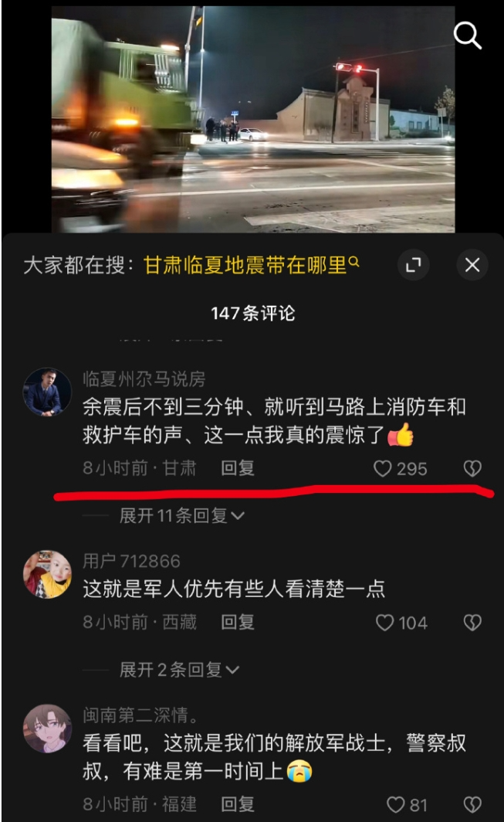Dislike the 闽南第二深情 comment
The width and height of the screenshot is (504, 822).
pos(472,805)
